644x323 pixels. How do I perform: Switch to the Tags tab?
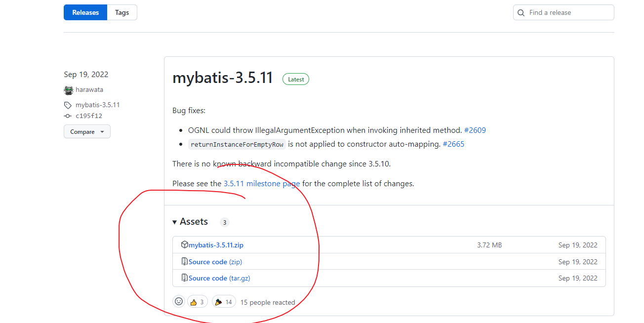[122, 13]
